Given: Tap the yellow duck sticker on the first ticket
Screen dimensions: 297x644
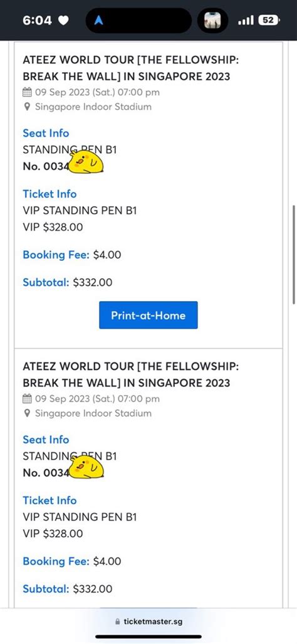Looking at the screenshot, I should (x=85, y=162).
